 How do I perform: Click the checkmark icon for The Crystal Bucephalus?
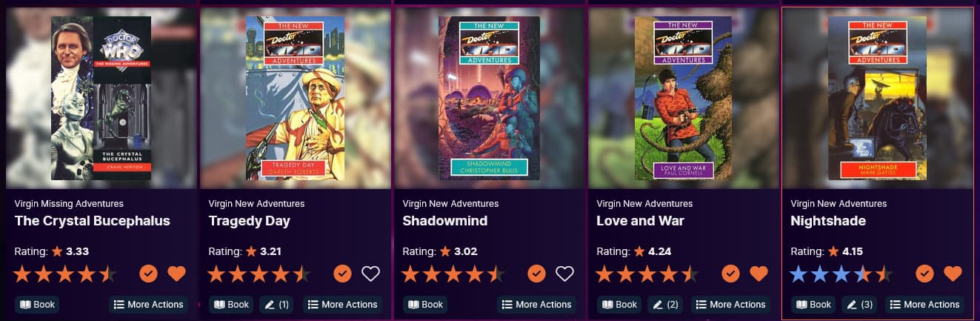(148, 274)
